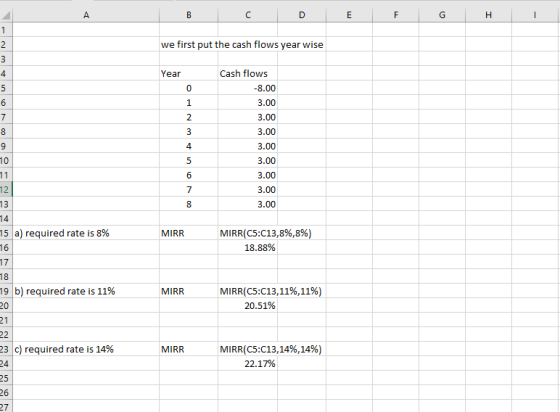Viewport: 560px width, 412px height.
Task: Select the 18.88% result cell
Action: coord(248,248)
